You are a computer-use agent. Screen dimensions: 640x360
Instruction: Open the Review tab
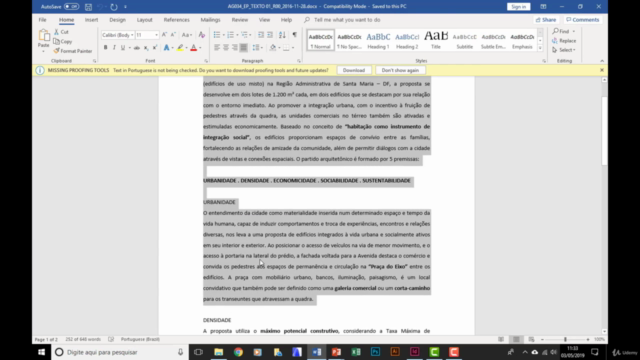coord(240,20)
